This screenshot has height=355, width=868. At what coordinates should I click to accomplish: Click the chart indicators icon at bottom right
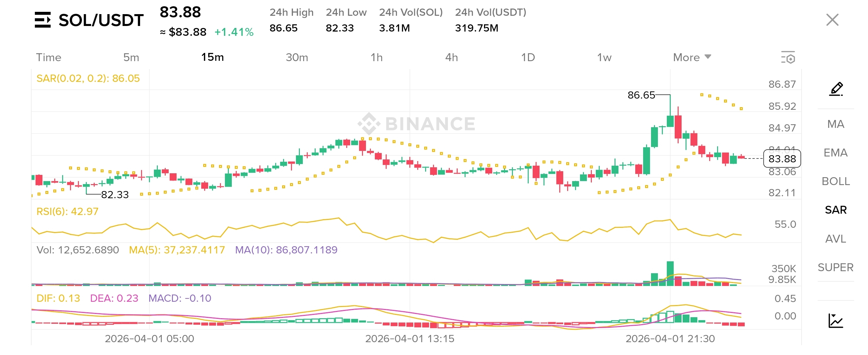pyautogui.click(x=836, y=320)
